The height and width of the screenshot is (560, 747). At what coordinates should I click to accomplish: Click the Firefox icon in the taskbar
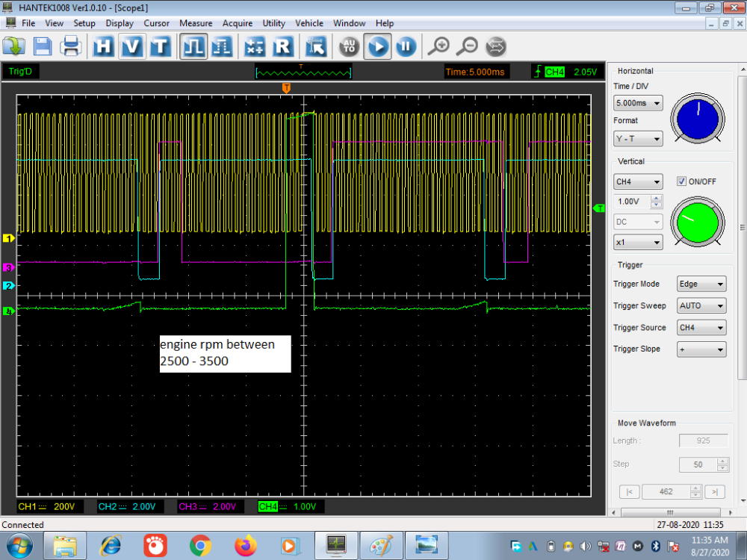click(x=244, y=546)
